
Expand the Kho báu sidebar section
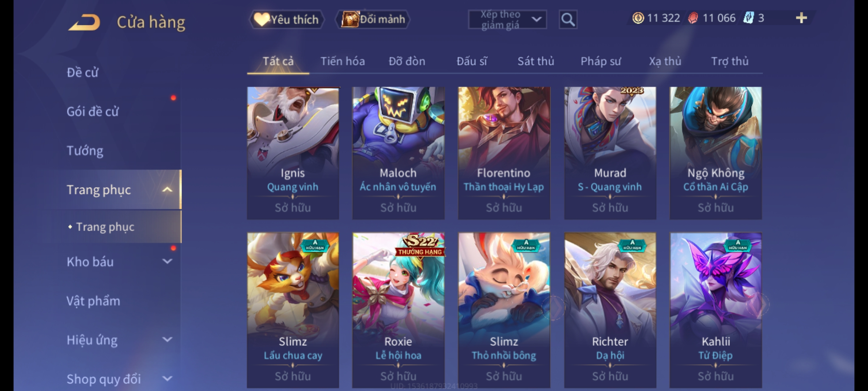(x=167, y=261)
